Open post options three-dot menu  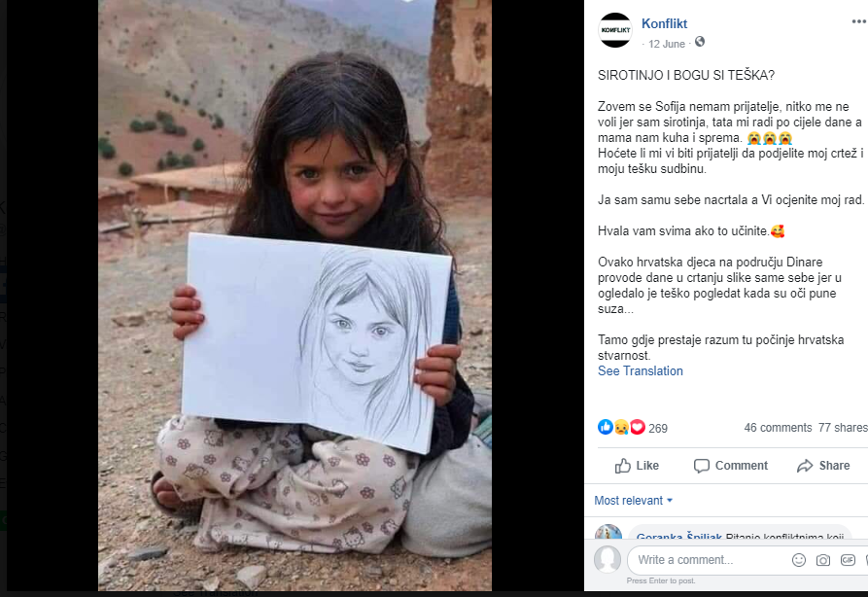coord(859,21)
